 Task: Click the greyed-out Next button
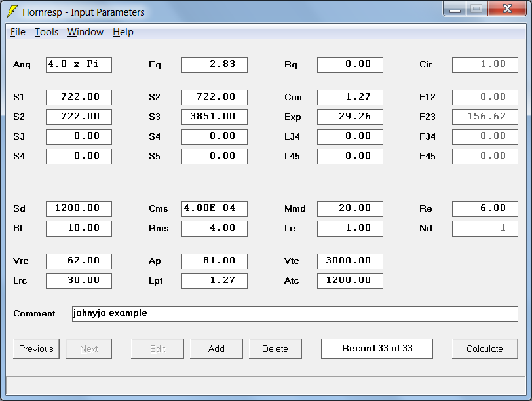[x=88, y=349]
